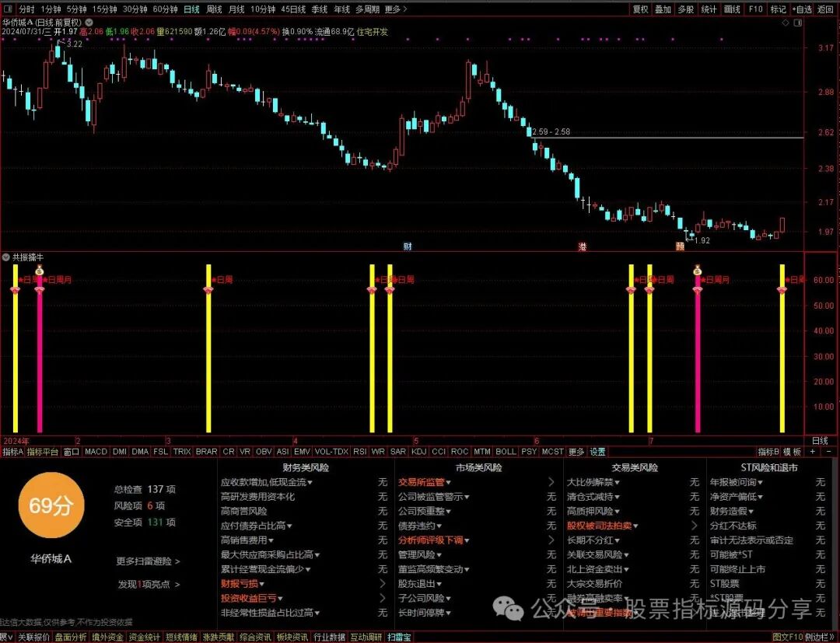Click the 融 marker under the candles

[680, 246]
